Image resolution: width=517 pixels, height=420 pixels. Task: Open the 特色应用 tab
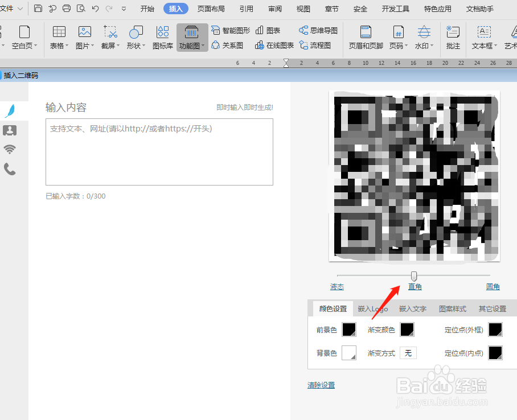click(437, 9)
